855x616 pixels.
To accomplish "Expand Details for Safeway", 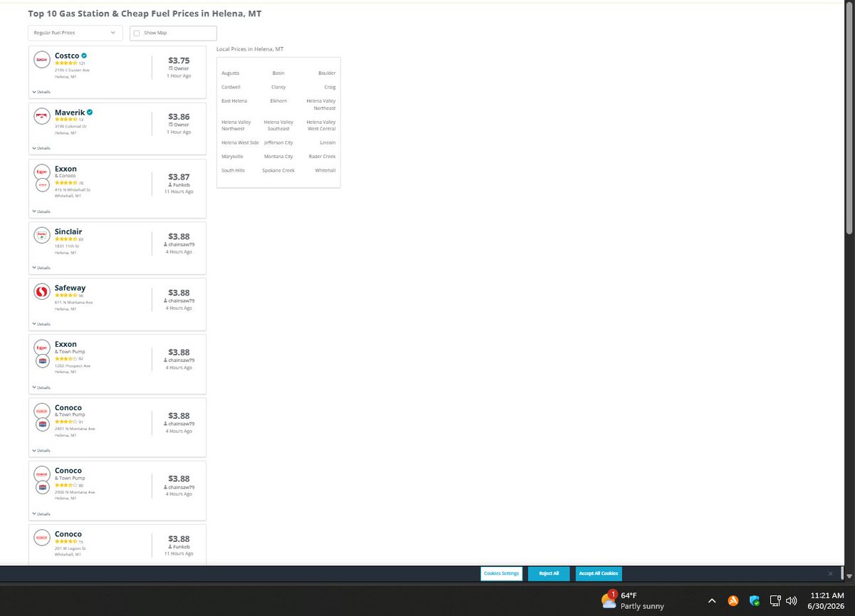I will click(x=41, y=324).
